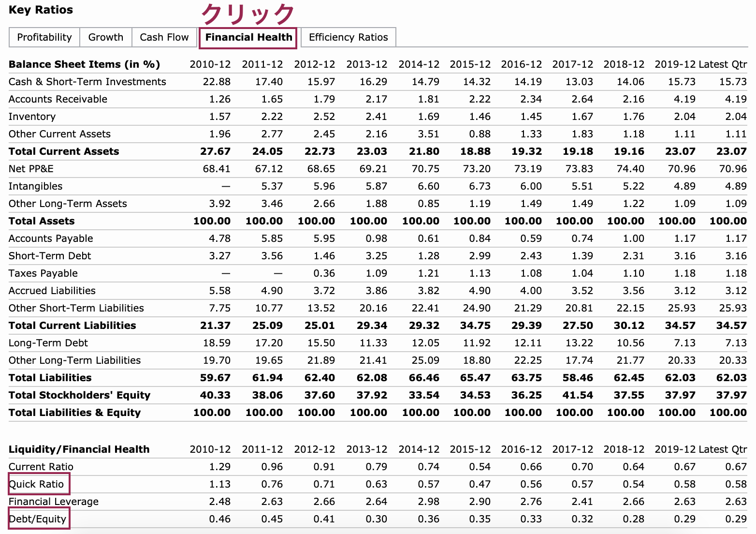This screenshot has height=534, width=756.
Task: Click the Key Ratios heading
Action: [41, 10]
